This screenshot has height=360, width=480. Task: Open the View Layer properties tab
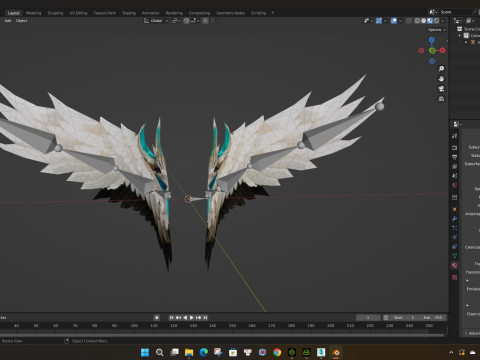[x=455, y=166]
